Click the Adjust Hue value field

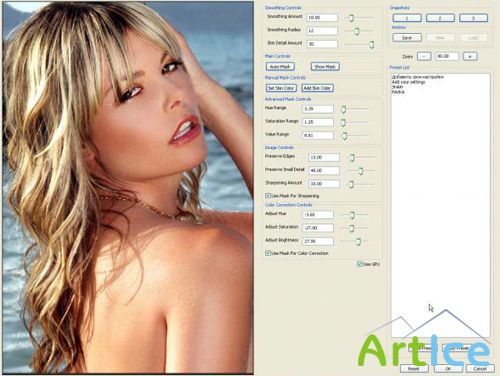(x=318, y=215)
